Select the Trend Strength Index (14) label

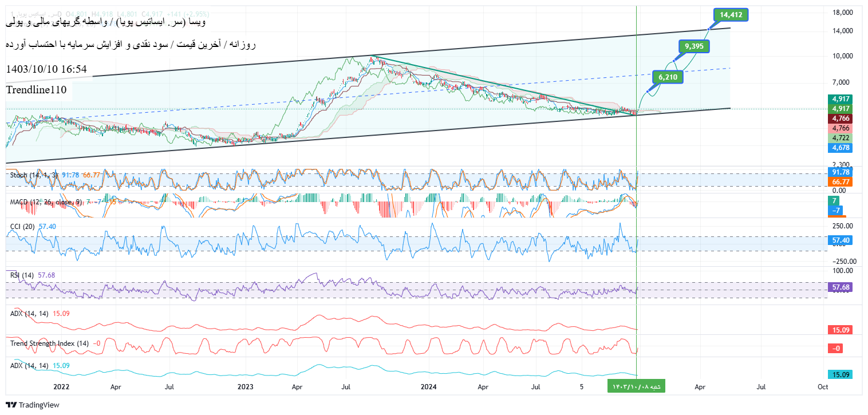pyautogui.click(x=50, y=343)
